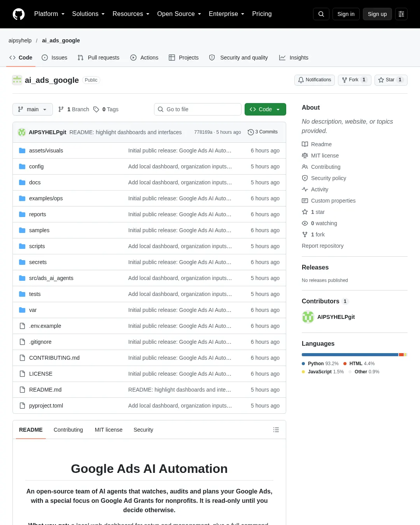Open the Pull requests tab
This screenshot has height=525, width=420.
click(x=98, y=58)
